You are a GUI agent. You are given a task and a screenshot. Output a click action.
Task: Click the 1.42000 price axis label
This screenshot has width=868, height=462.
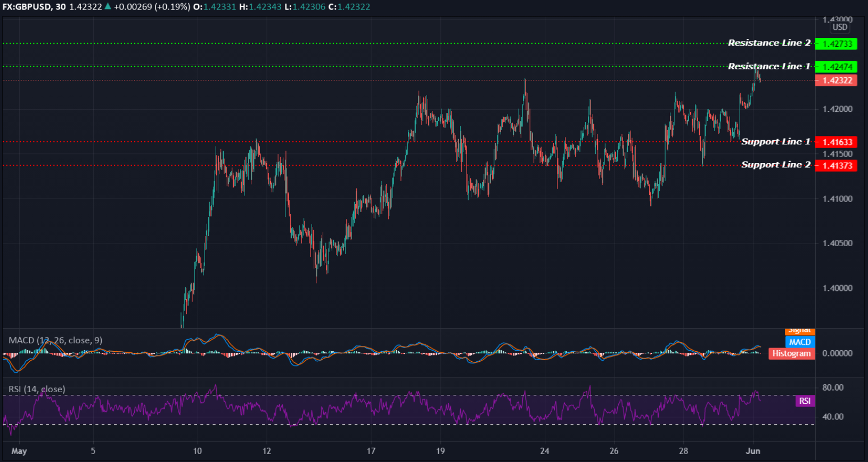click(x=838, y=109)
